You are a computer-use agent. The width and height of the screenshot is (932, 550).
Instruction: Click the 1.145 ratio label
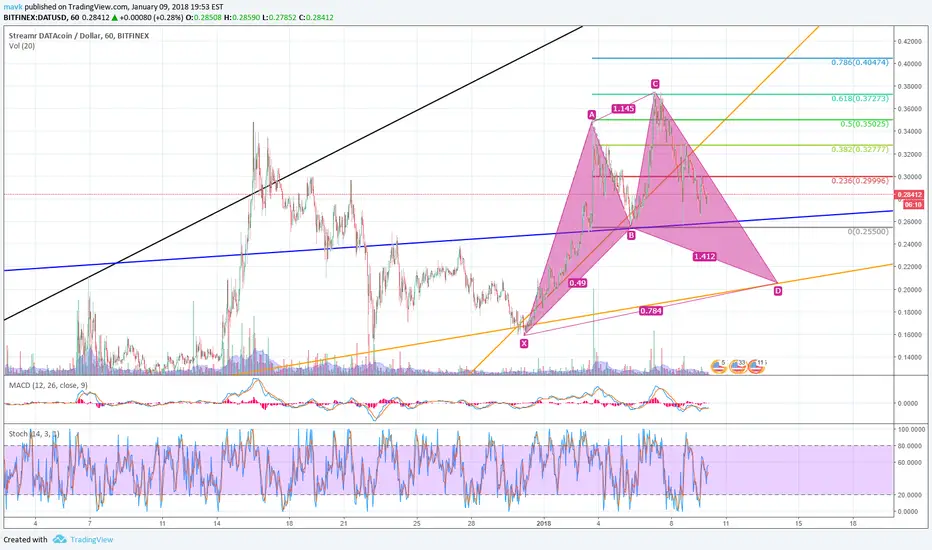point(623,109)
